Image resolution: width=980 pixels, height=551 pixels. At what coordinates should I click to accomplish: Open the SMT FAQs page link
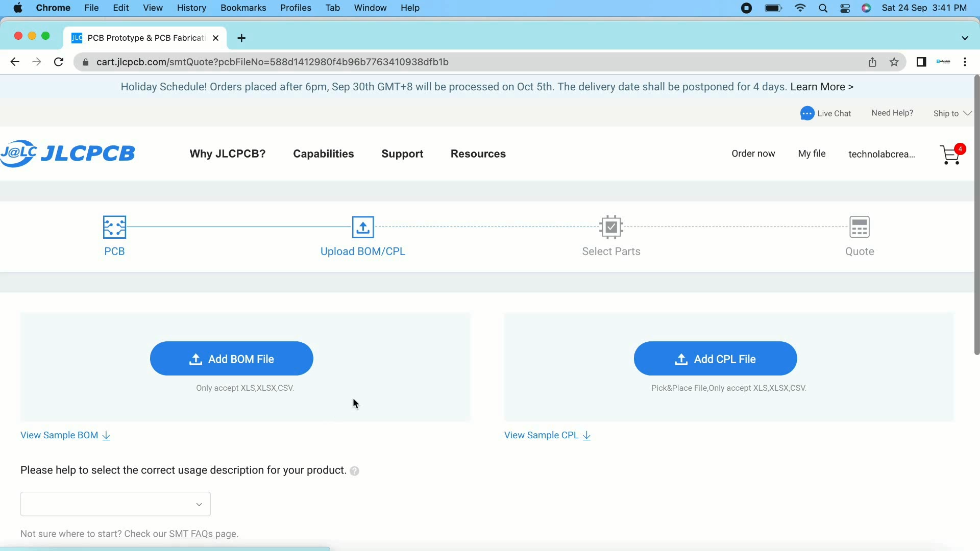[x=203, y=534]
